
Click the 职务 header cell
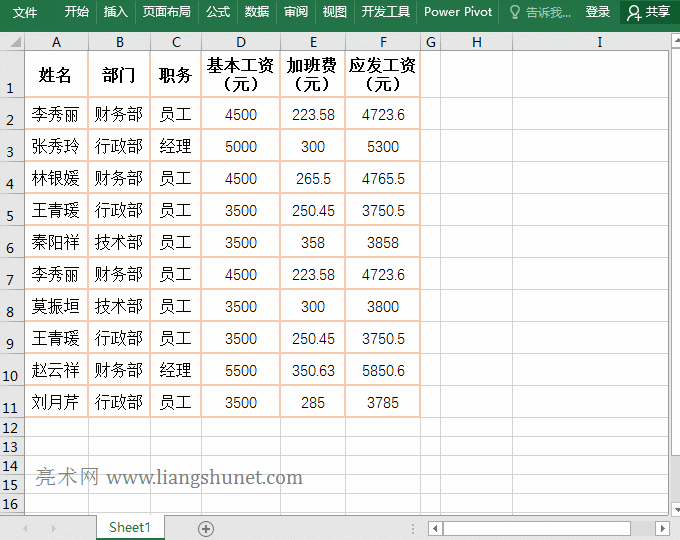click(176, 74)
